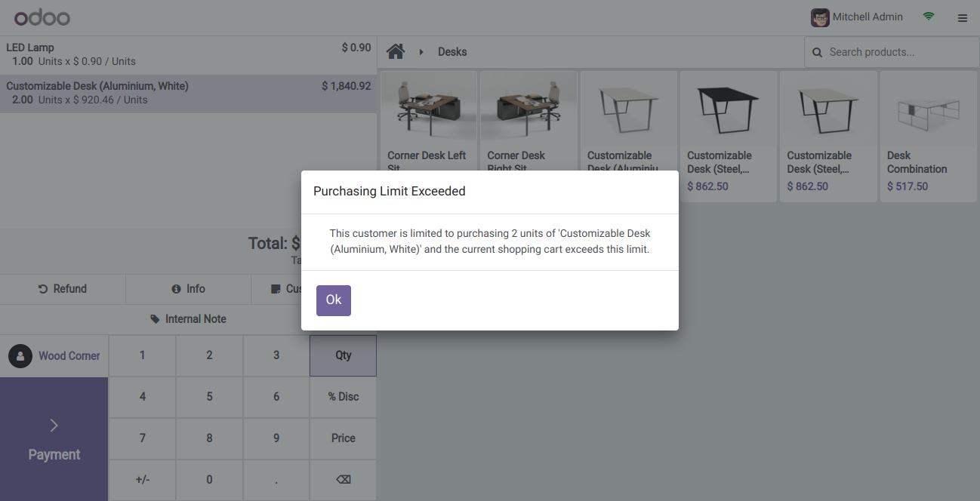Select the Price mode button
Screen dimensions: 980x501
coord(343,438)
